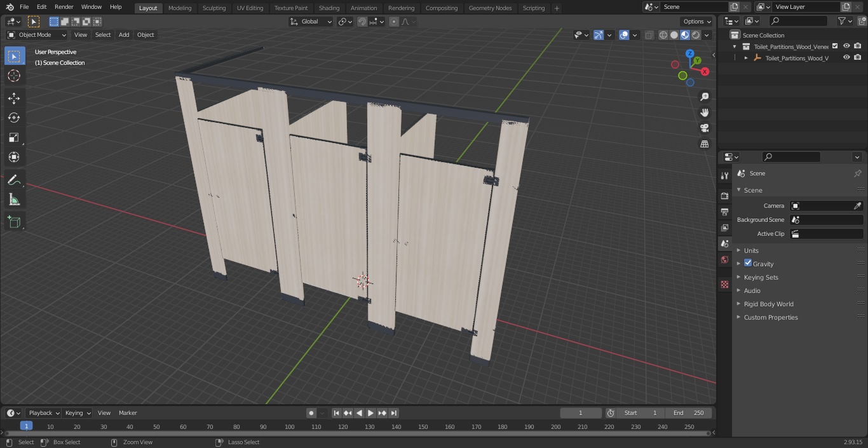Toggle camera view icon

704,128
